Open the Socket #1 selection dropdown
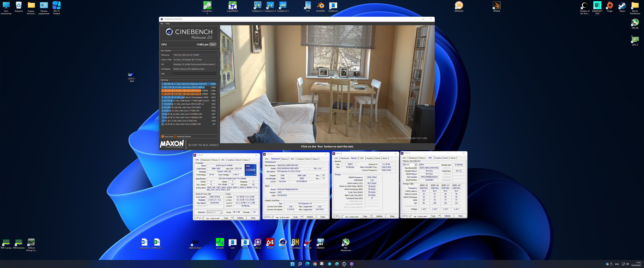The width and height of the screenshot is (644, 268). (x=214, y=212)
